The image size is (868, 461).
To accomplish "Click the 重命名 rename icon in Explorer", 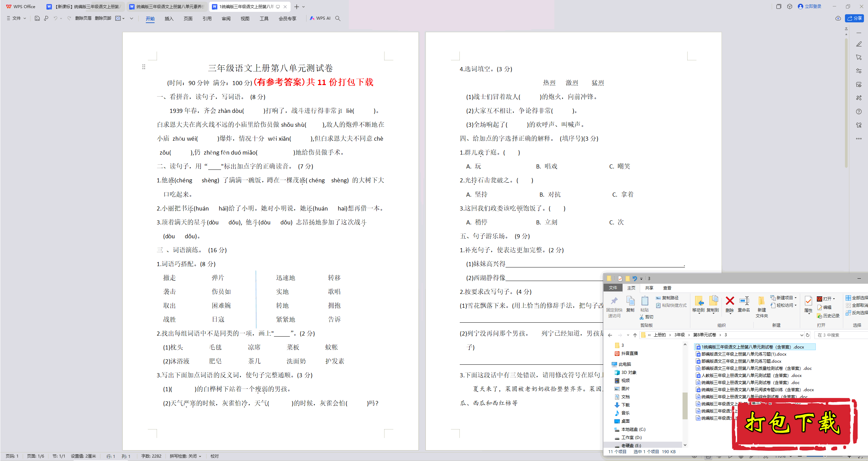I will pyautogui.click(x=744, y=304).
